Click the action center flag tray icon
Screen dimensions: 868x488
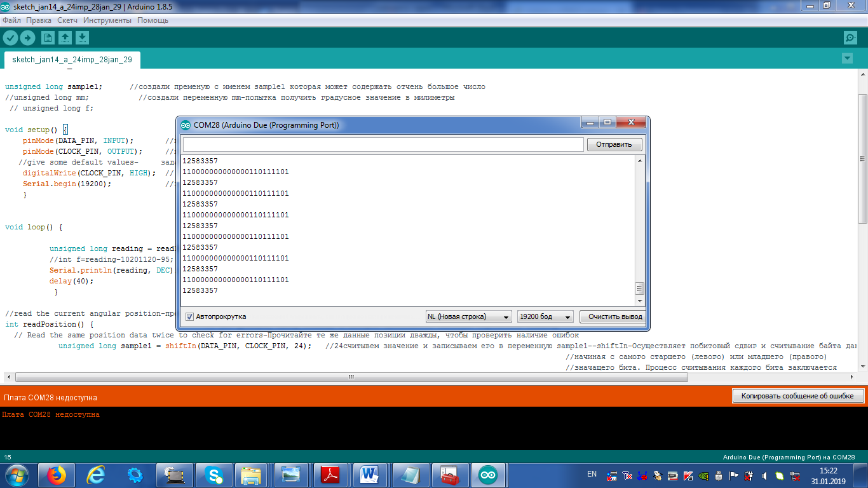click(734, 475)
